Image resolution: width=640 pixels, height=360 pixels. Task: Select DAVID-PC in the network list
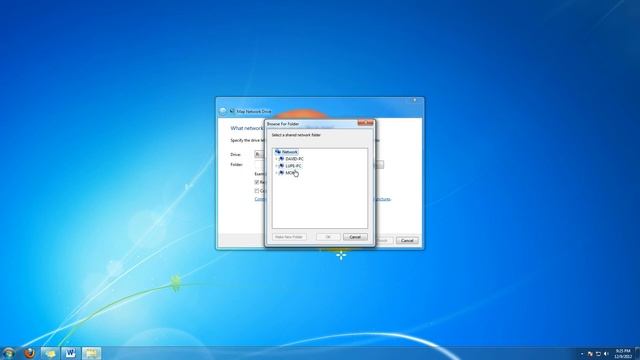point(294,159)
